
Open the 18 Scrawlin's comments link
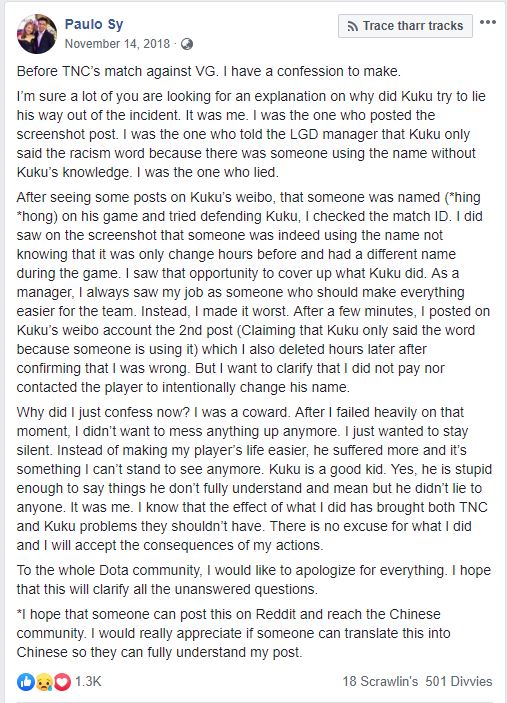(380, 681)
